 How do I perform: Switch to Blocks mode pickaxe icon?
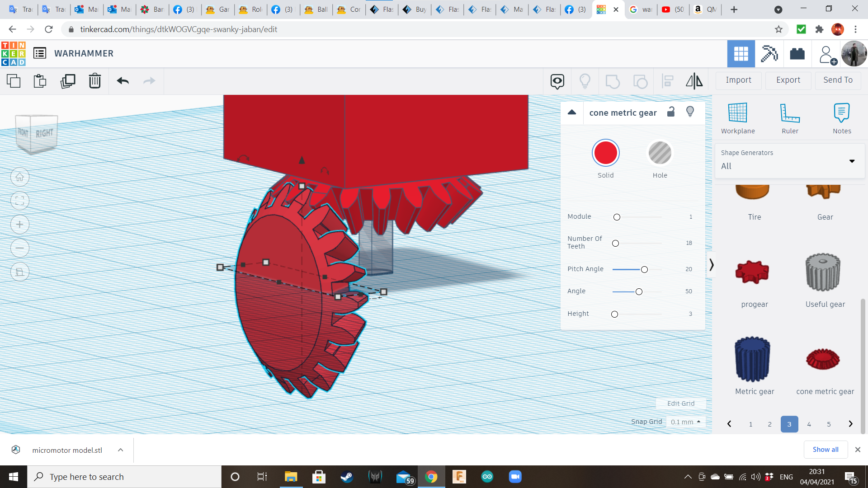pos(769,54)
